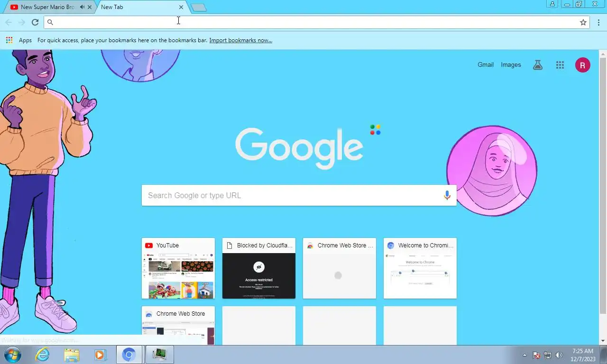Open the Chrome Web Store tile below the YouTube tile
The height and width of the screenshot is (364, 607).
click(178, 326)
